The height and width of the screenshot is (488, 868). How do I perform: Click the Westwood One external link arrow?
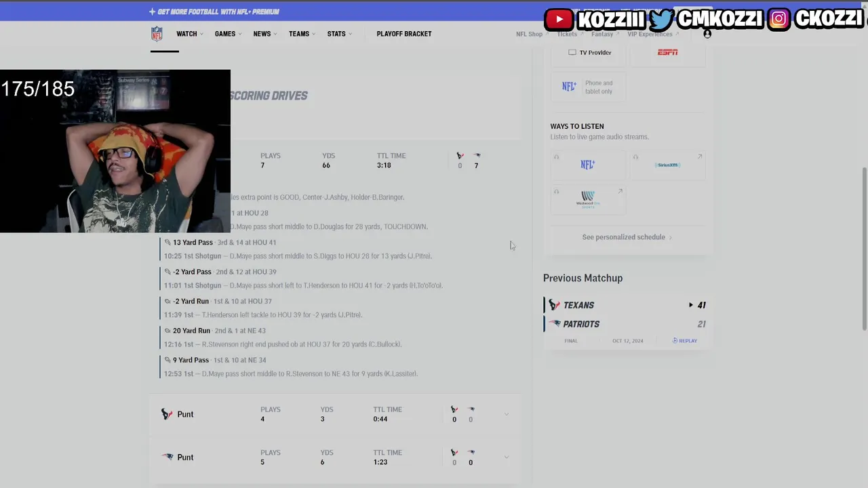click(x=620, y=191)
